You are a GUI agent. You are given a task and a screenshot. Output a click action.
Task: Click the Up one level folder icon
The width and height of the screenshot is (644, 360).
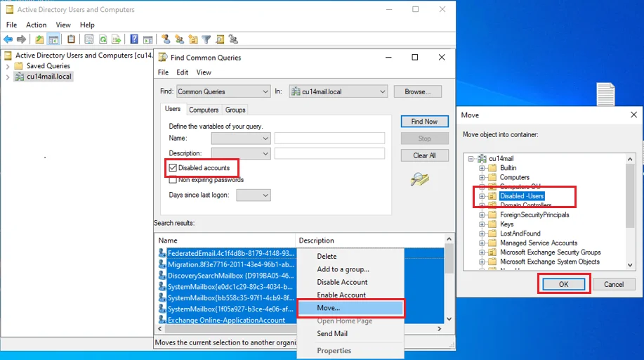39,39
